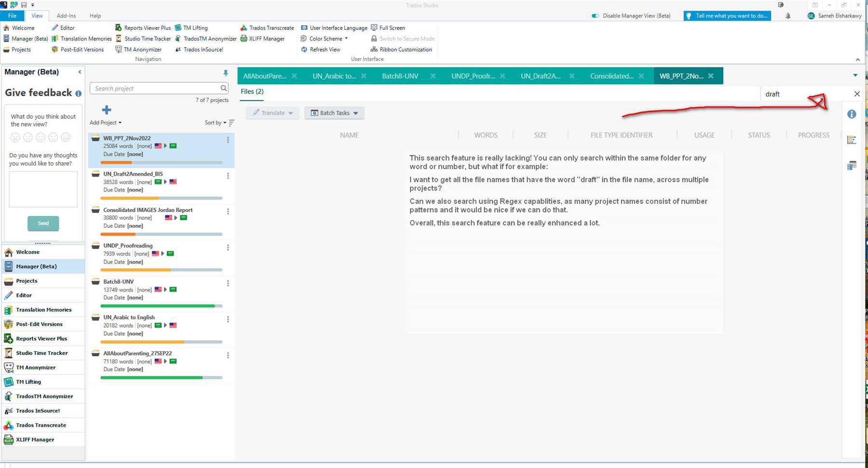Close the Batch8-UNV tab

(433, 76)
